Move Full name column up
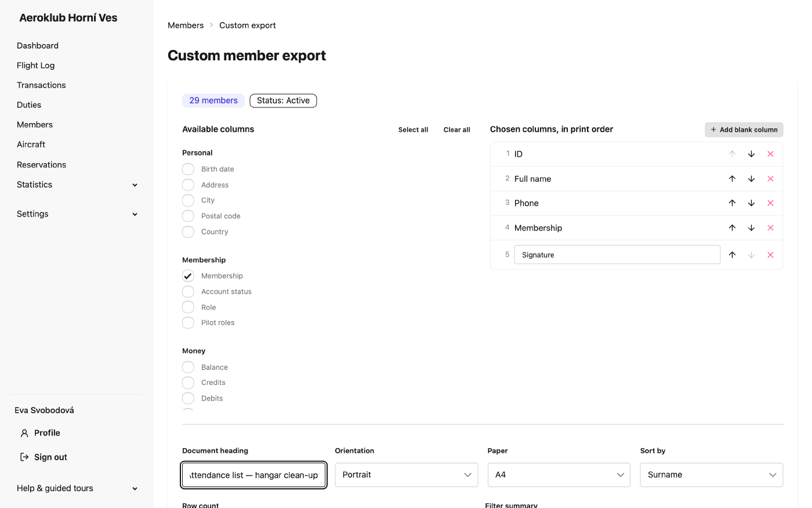Image resolution: width=812 pixels, height=508 pixels. (x=732, y=179)
